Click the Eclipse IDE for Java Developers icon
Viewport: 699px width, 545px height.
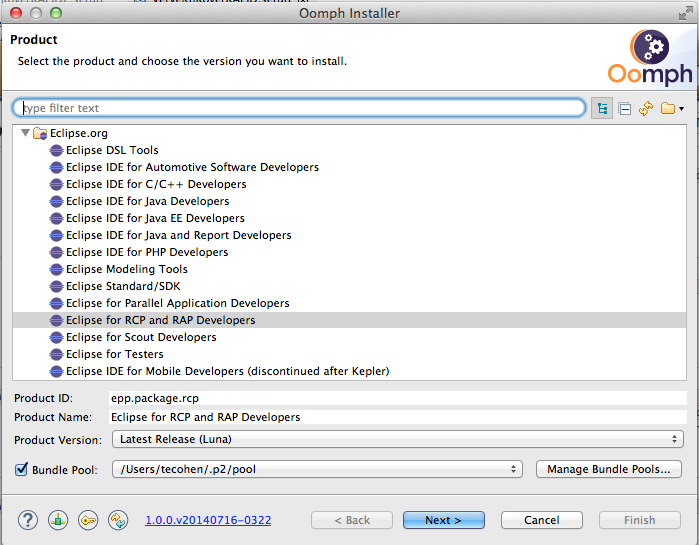[56, 202]
